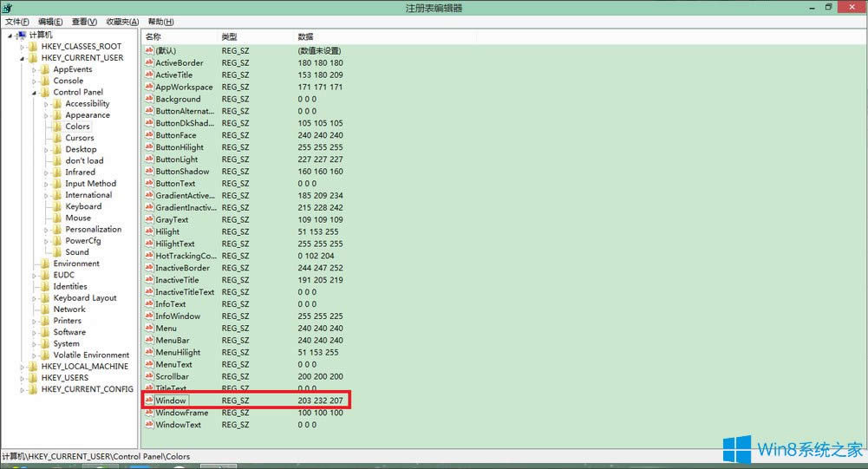Click the string icon beside MenuBar

(149, 340)
